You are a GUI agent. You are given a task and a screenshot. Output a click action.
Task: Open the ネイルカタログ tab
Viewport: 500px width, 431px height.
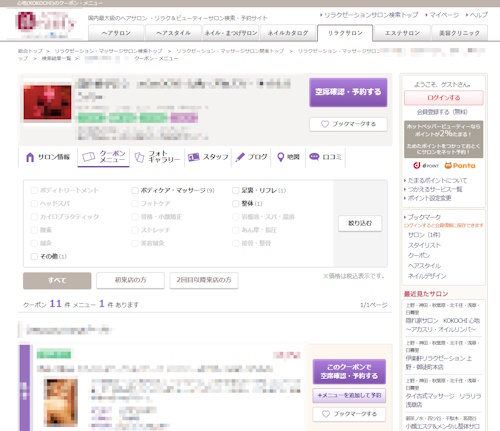click(x=288, y=33)
